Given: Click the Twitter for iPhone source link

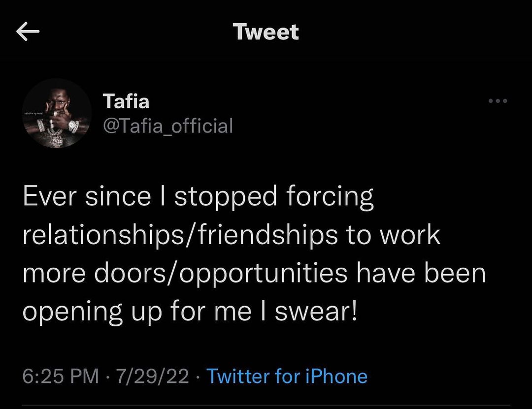Looking at the screenshot, I should (287, 377).
